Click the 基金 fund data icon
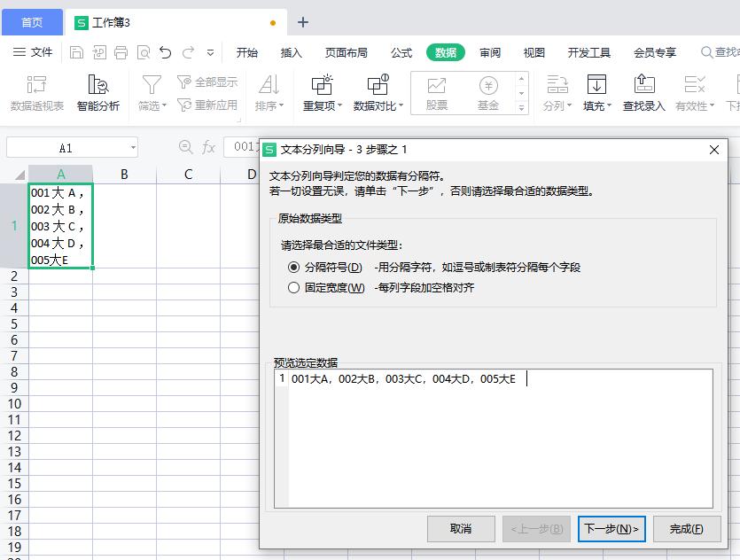This screenshot has width=740, height=560. point(487,92)
